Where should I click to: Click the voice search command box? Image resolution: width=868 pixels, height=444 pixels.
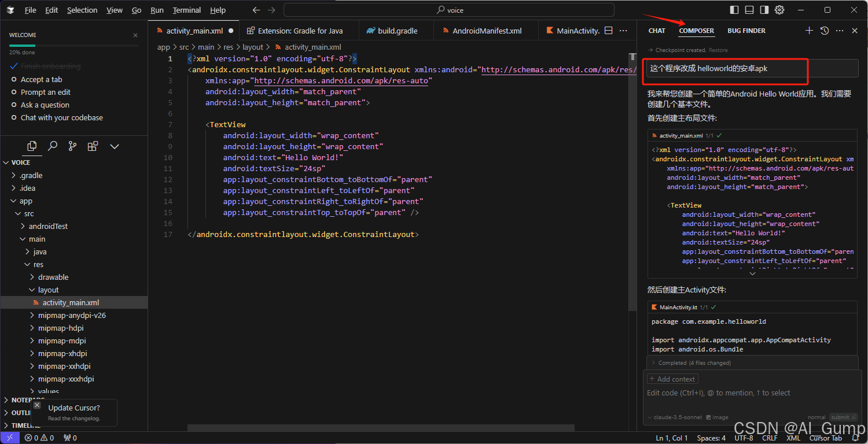tap(449, 10)
